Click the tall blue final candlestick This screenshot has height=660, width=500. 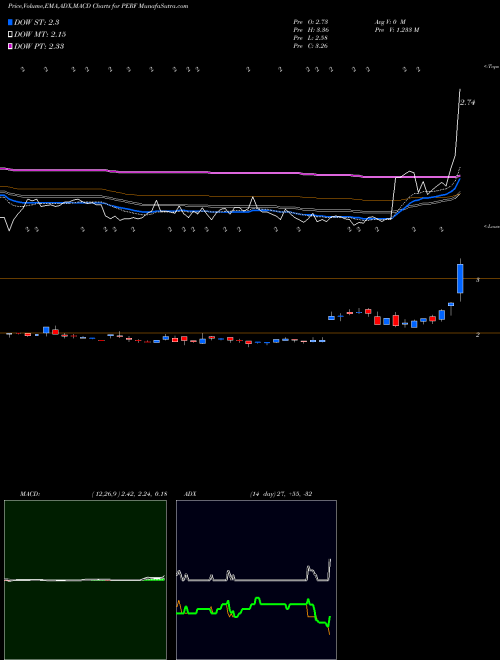point(460,279)
